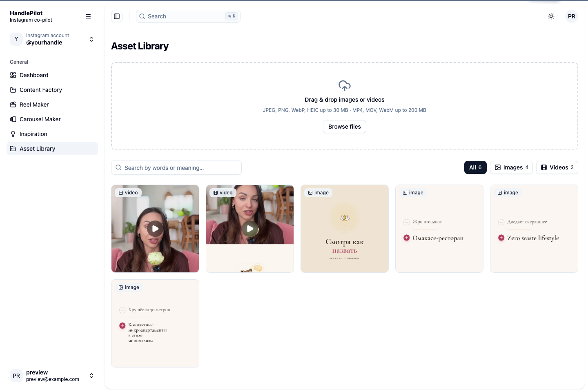The image size is (588, 392).
Task: Click the magnifier icon in top Search
Action: 142,16
